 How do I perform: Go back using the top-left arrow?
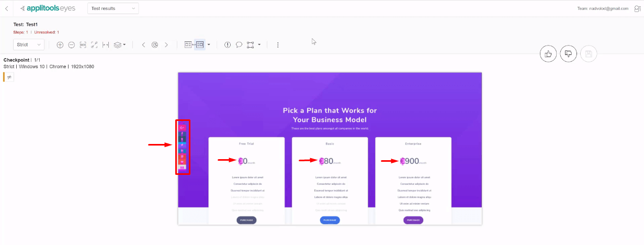tap(6, 8)
